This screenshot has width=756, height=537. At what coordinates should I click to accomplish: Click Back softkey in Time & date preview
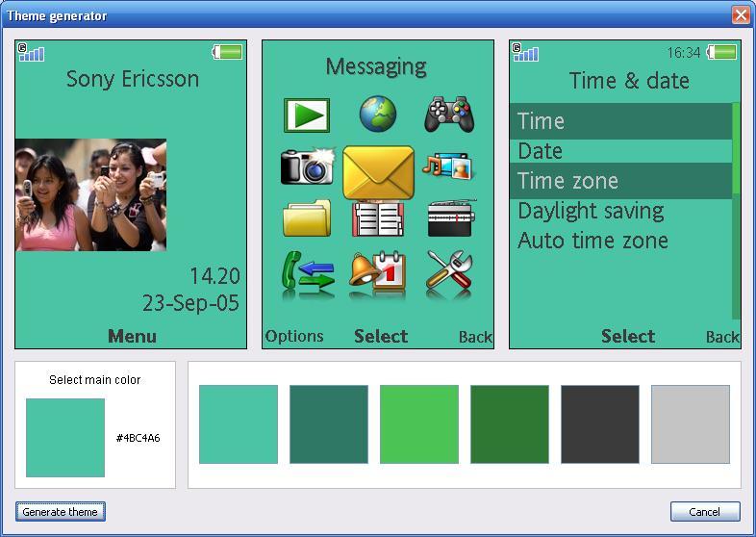click(722, 337)
